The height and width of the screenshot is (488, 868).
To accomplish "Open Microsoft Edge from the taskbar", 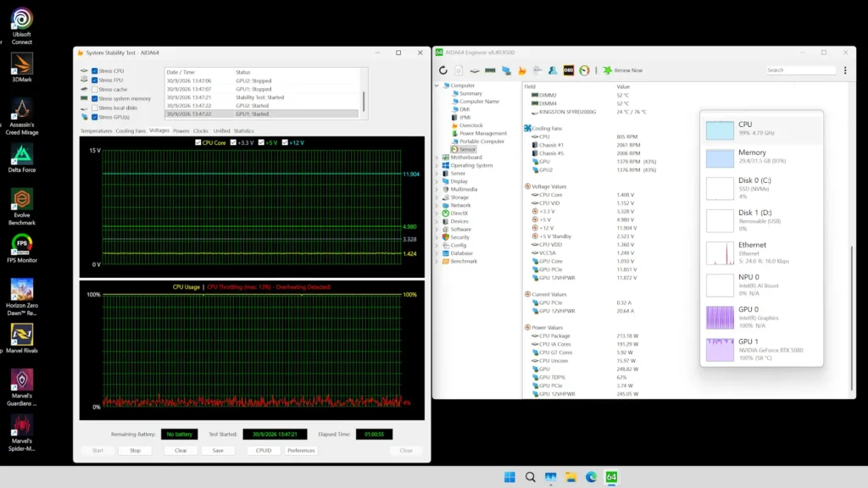I will coord(591,477).
